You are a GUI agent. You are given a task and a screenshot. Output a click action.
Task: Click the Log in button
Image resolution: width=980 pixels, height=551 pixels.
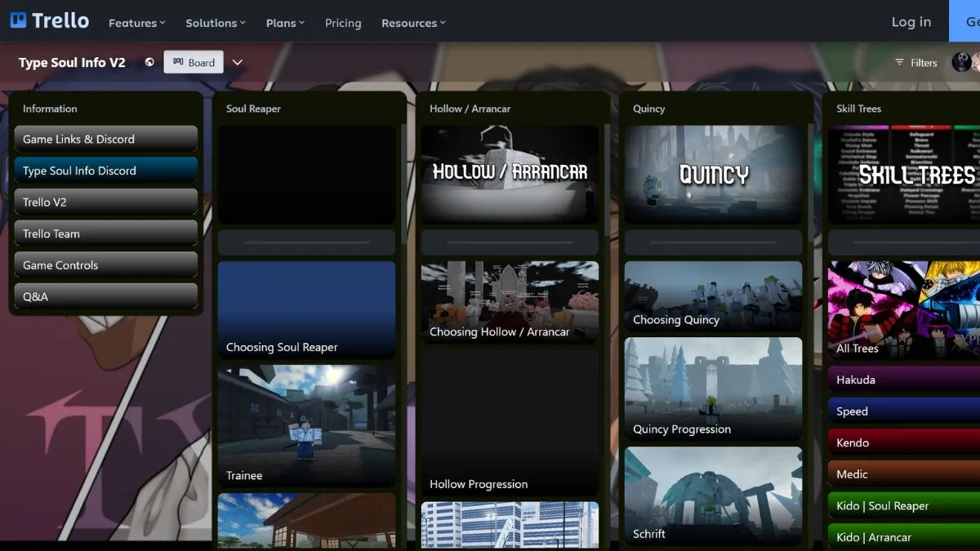point(911,22)
